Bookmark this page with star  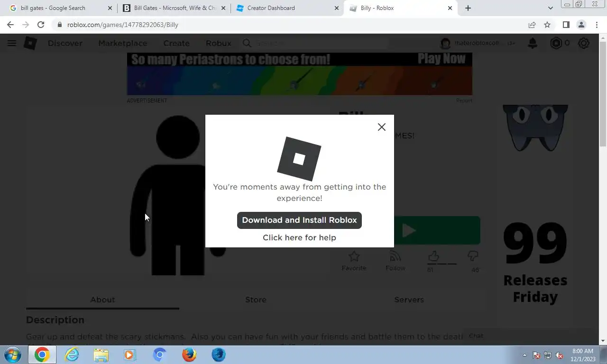point(547,25)
